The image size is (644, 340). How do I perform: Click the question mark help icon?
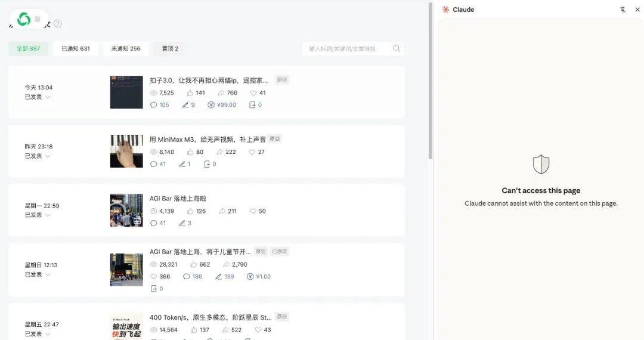click(58, 23)
